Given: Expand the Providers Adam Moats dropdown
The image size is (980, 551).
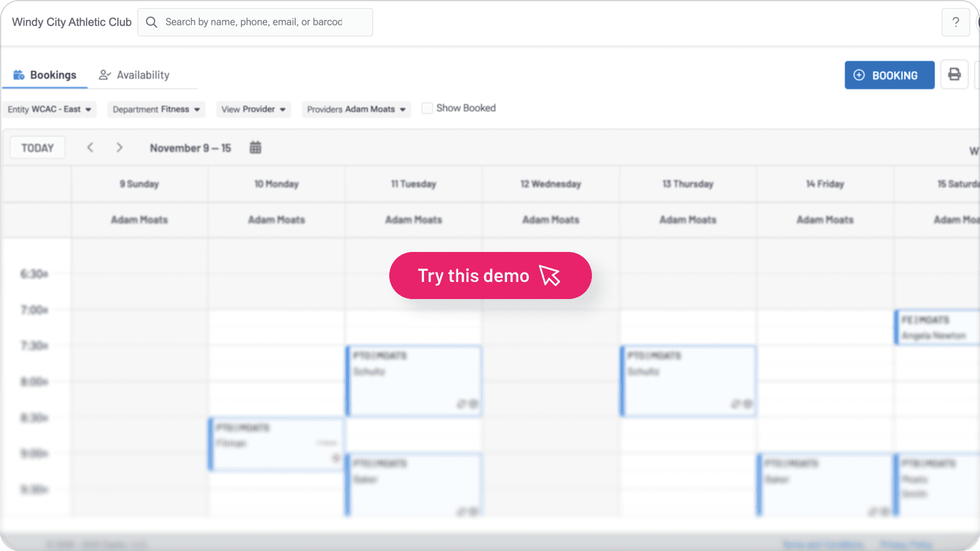Looking at the screenshot, I should coord(356,109).
